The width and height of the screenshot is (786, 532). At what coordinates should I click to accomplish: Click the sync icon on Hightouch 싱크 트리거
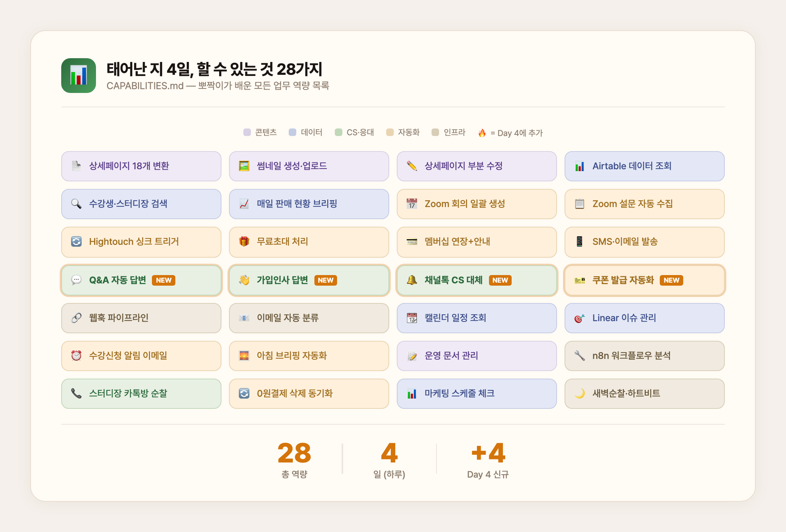[77, 242]
